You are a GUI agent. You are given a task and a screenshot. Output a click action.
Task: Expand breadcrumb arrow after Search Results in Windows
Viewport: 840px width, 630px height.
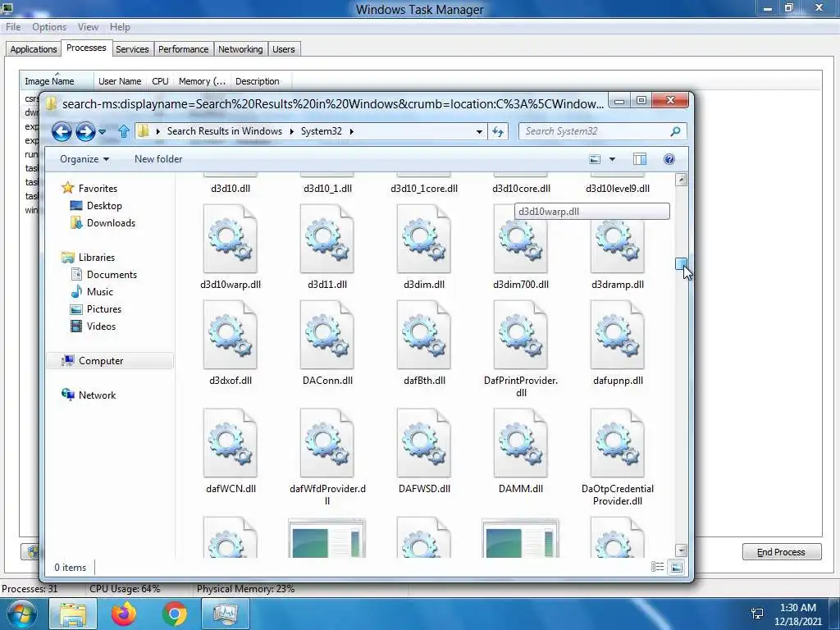(x=292, y=132)
